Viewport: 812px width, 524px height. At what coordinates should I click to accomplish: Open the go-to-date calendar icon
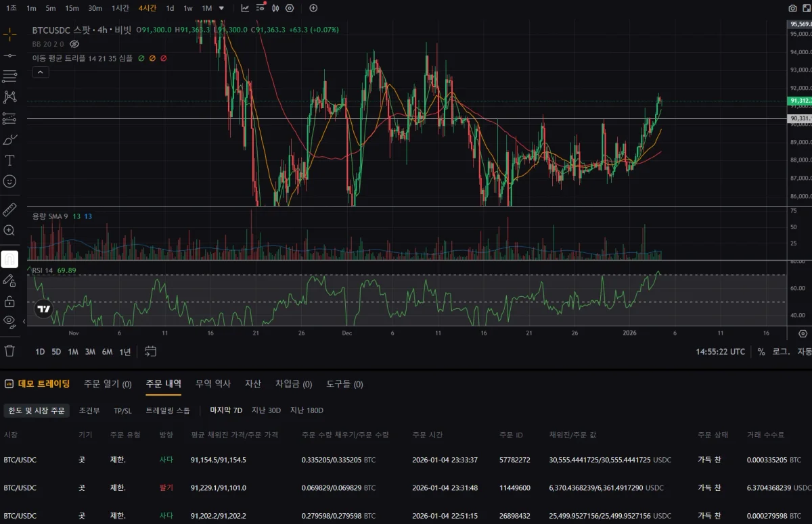coord(150,352)
